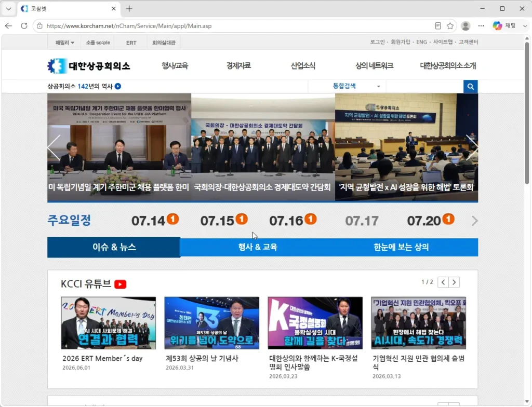
Task: Go to previous KCCI 유튜브 page
Action: point(443,282)
